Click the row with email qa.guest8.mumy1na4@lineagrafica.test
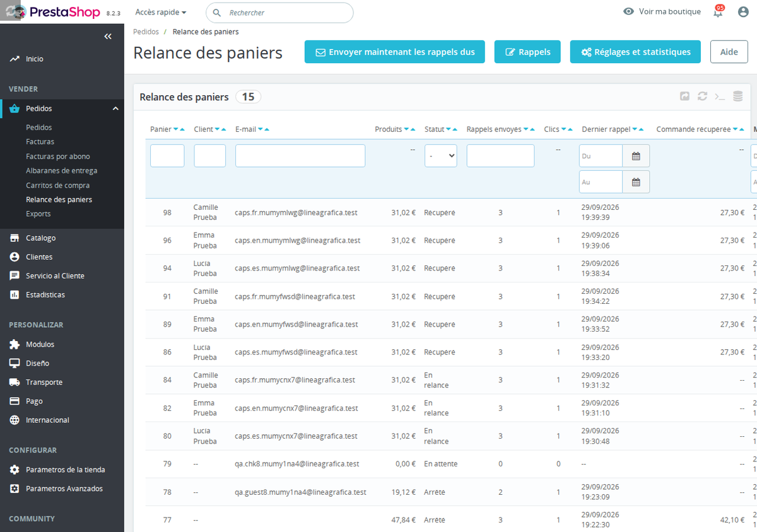Viewport: 757px width, 532px height. (x=451, y=492)
